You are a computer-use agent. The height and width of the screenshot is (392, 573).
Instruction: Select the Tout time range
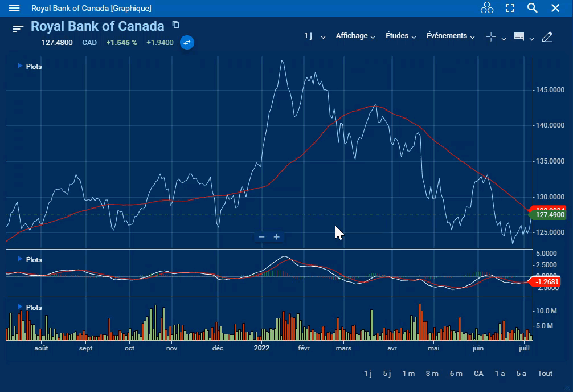(x=545, y=373)
